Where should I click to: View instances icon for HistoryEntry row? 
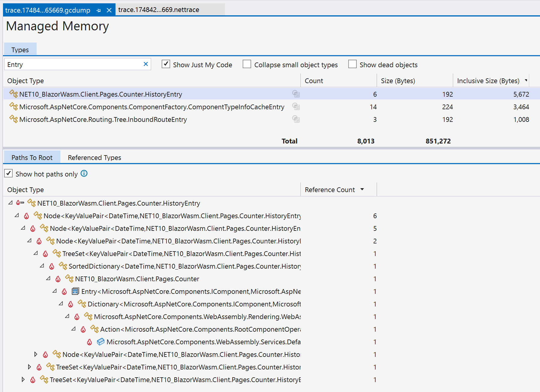tap(296, 94)
